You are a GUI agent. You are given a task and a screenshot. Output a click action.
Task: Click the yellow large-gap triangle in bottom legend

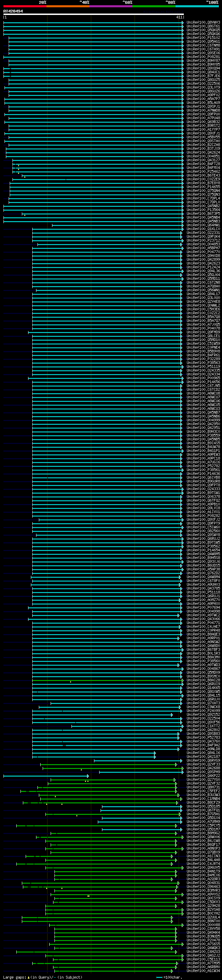coord(28,977)
